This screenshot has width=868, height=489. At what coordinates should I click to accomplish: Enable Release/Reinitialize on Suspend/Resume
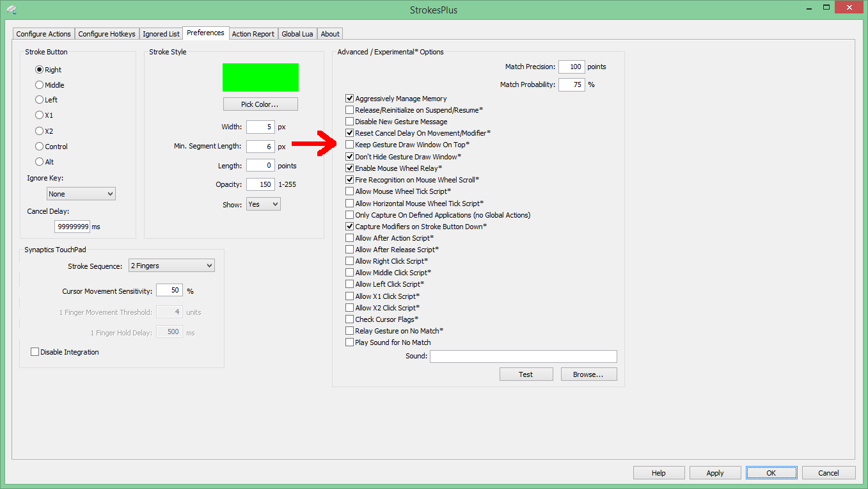pyautogui.click(x=350, y=110)
